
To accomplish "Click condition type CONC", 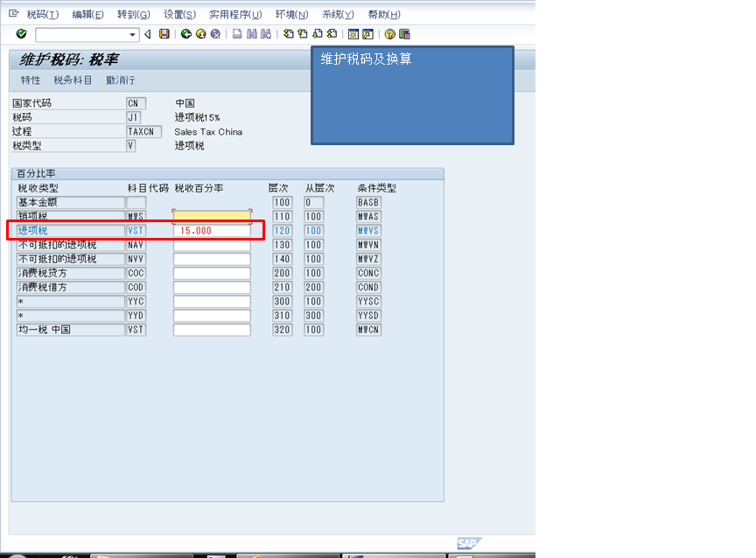I will coord(368,273).
